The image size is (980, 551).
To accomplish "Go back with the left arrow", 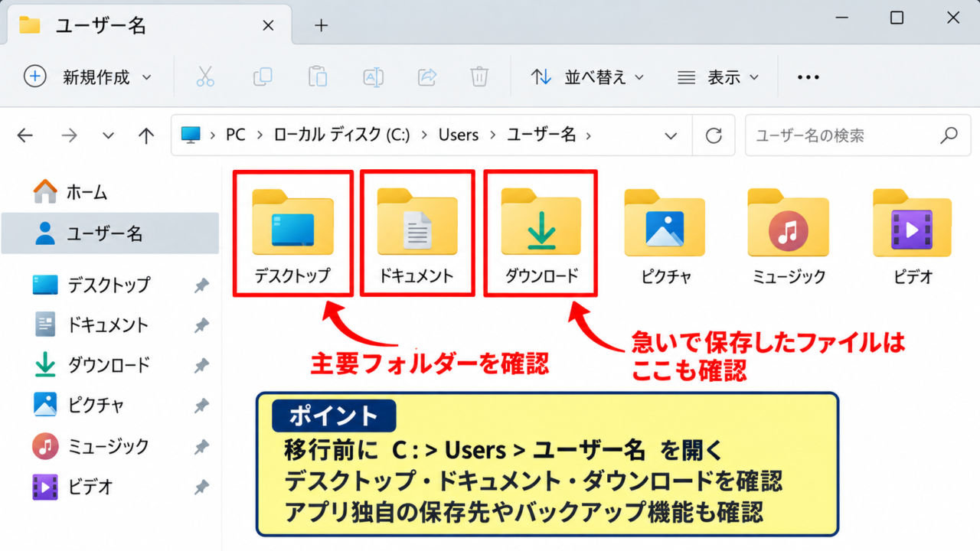I will coord(25,135).
